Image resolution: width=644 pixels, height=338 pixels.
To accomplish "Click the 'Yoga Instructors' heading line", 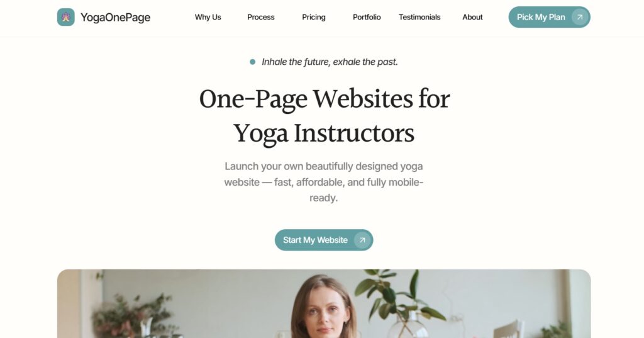I will [324, 133].
